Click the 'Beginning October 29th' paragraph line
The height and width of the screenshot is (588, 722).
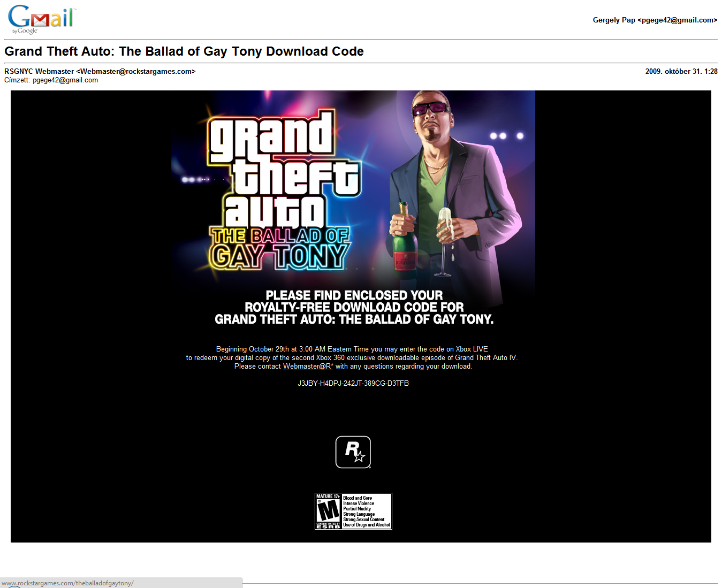point(352,349)
